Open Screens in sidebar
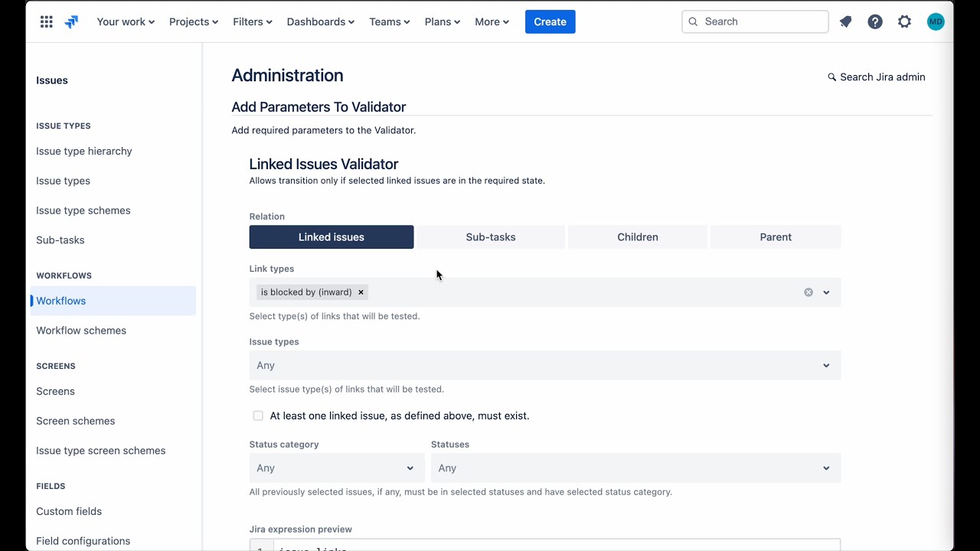Image resolution: width=980 pixels, height=551 pixels. point(55,391)
